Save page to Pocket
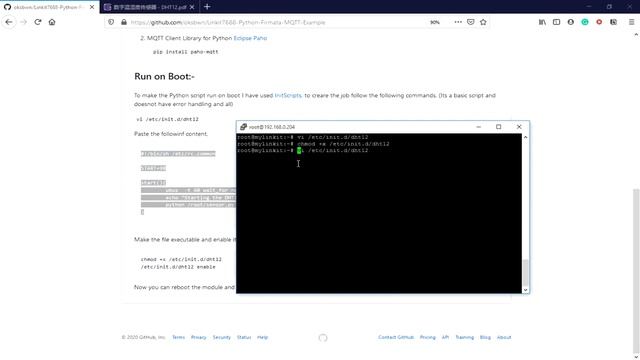Viewport: 640px width, 360px height. (x=471, y=22)
